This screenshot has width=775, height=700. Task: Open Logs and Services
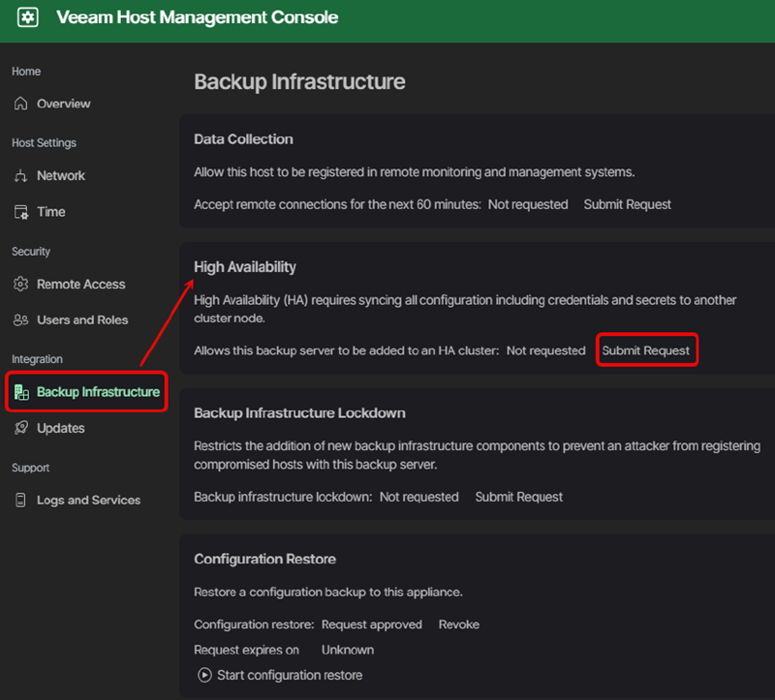point(88,501)
